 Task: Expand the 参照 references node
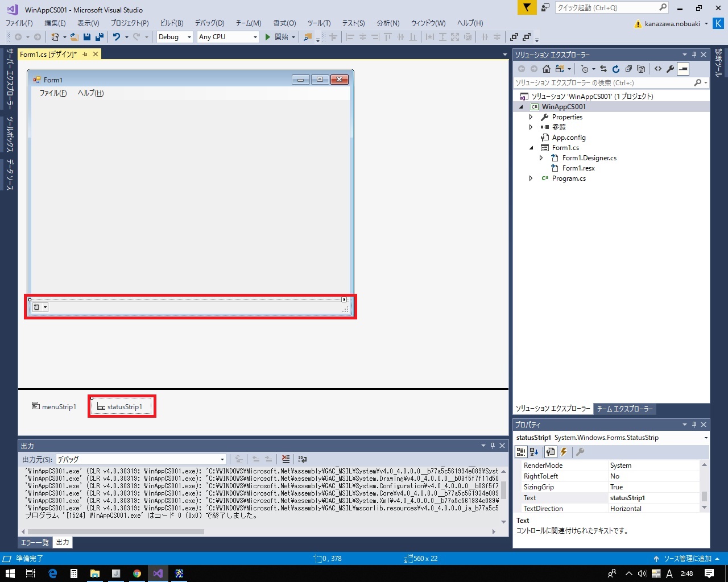coord(531,127)
